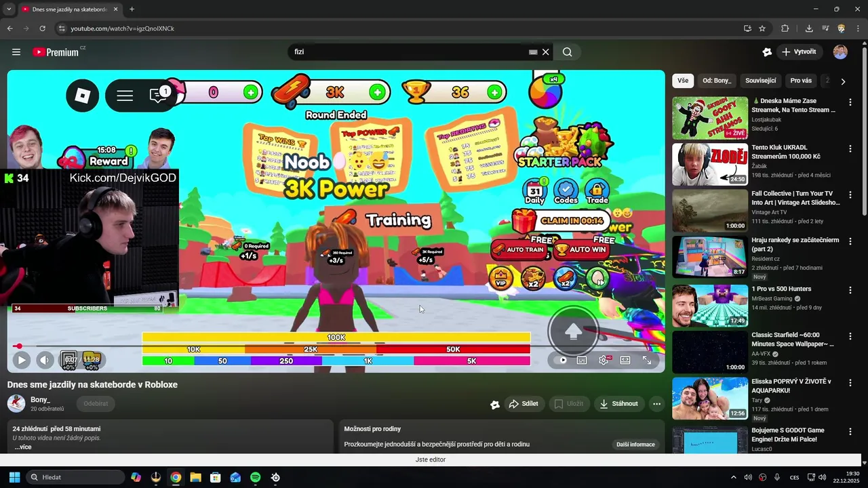
Task: Click install app icon in address bar
Action: coord(747,28)
